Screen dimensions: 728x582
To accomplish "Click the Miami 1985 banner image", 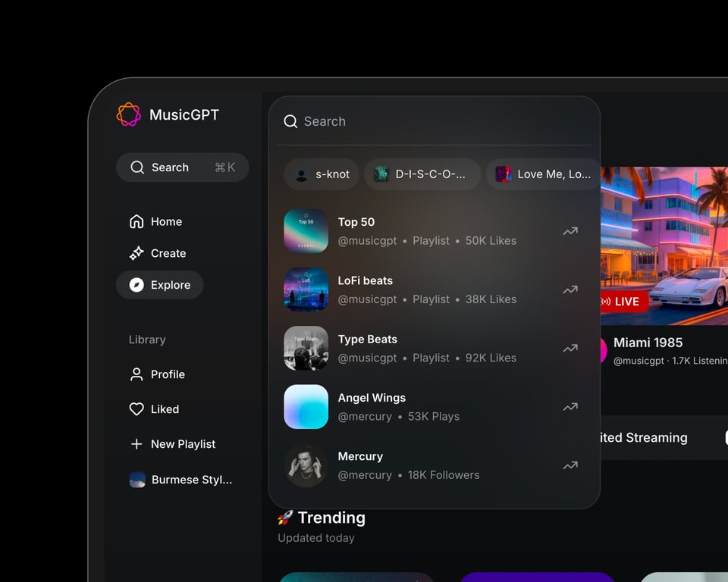I will click(x=664, y=246).
